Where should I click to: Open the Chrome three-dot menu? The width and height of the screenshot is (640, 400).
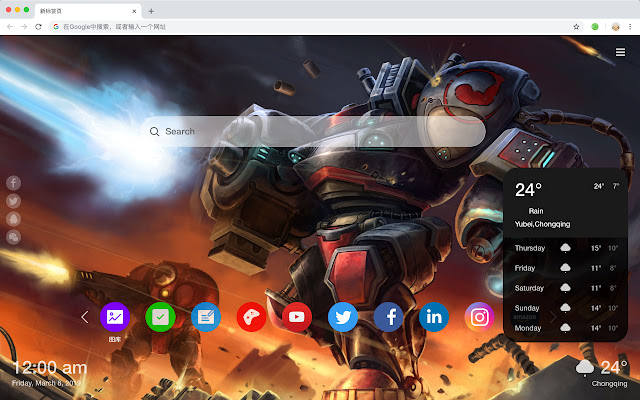pos(630,27)
